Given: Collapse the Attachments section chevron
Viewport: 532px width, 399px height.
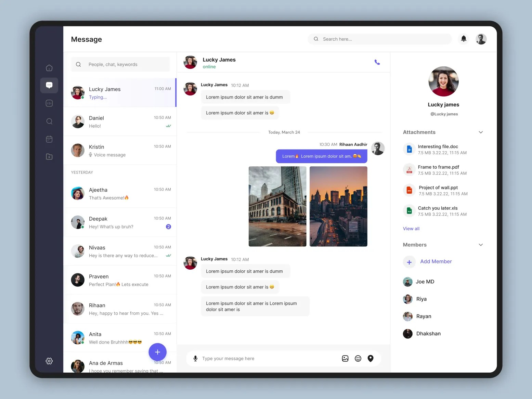Looking at the screenshot, I should point(481,132).
